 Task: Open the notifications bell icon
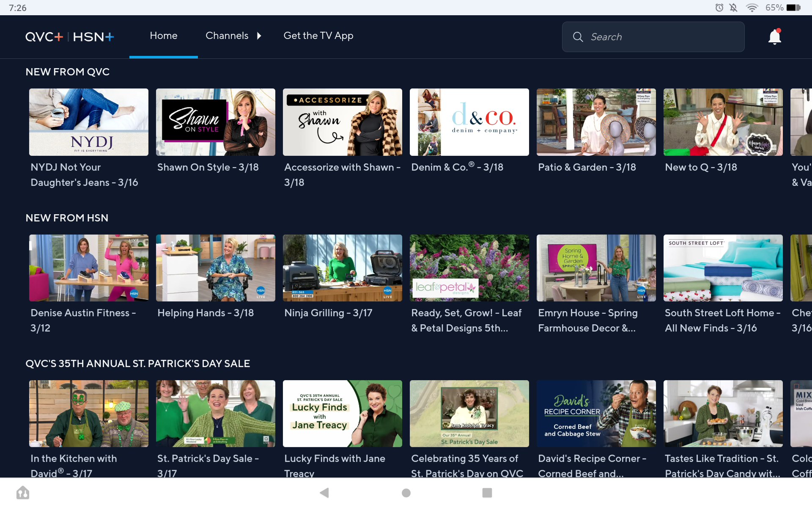pos(774,37)
